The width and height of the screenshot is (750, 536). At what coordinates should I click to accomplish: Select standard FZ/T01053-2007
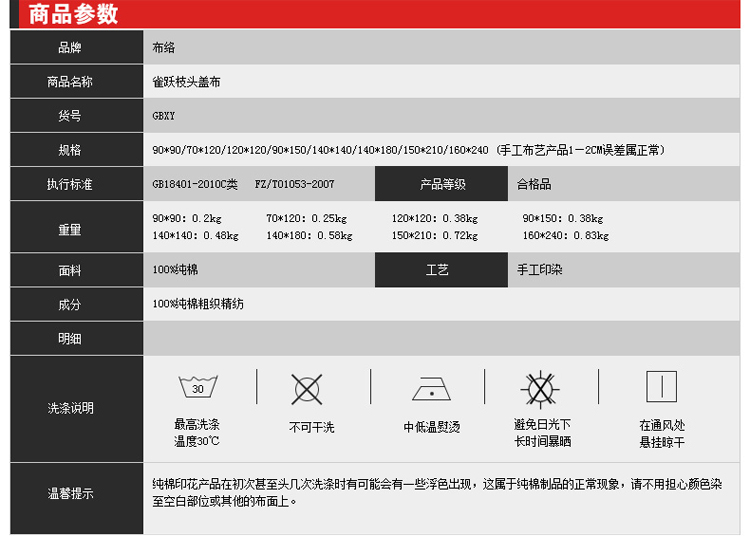(294, 184)
